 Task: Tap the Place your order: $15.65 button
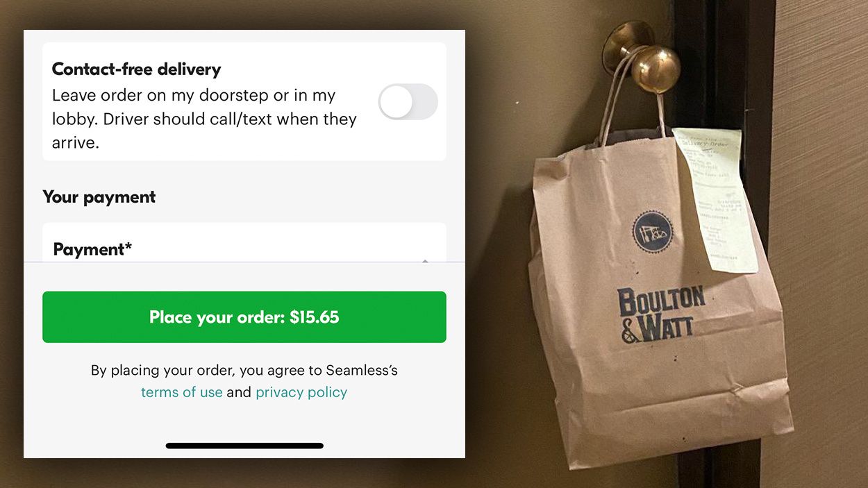coord(244,317)
